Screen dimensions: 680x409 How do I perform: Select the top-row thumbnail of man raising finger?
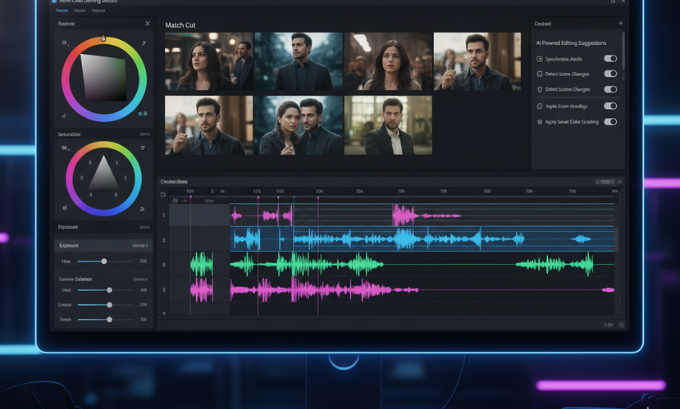point(477,61)
